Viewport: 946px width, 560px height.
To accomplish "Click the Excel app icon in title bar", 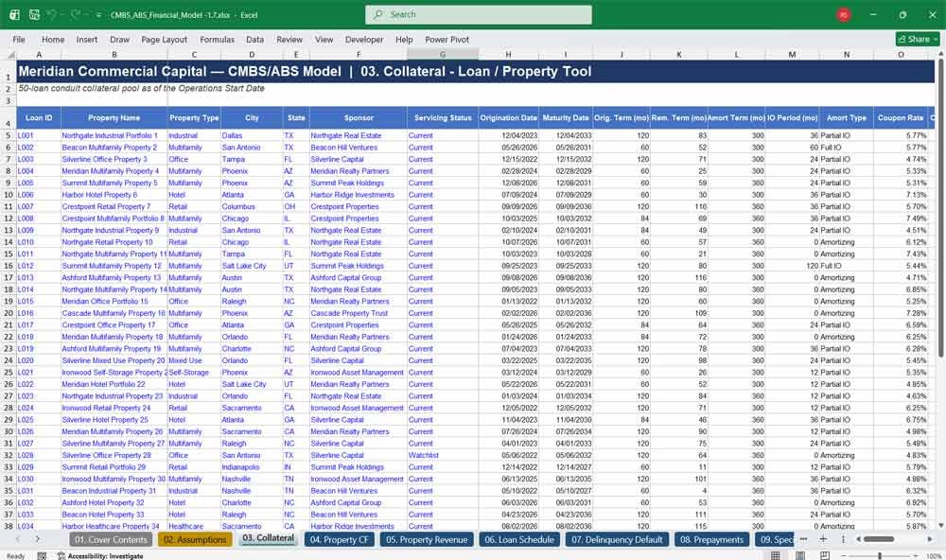I will (x=14, y=14).
